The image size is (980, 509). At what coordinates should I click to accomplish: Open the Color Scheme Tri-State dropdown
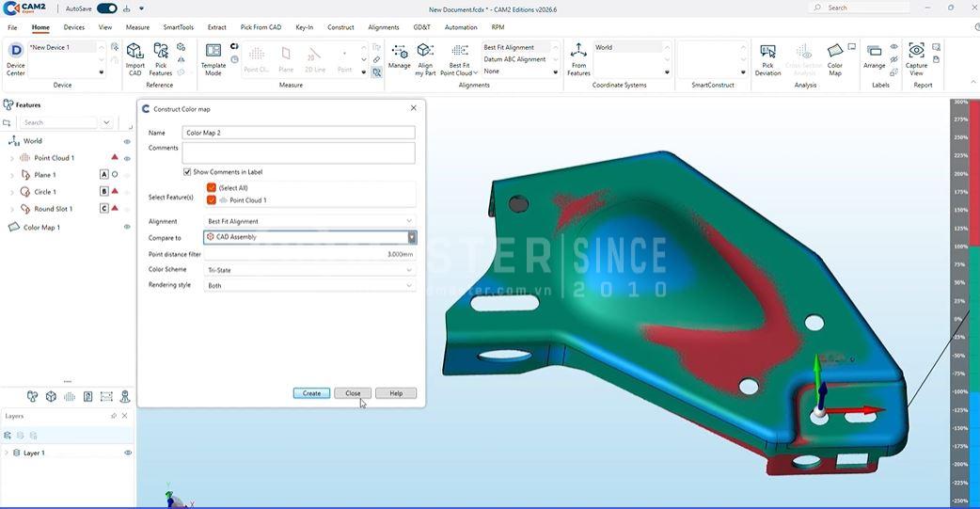coord(310,270)
